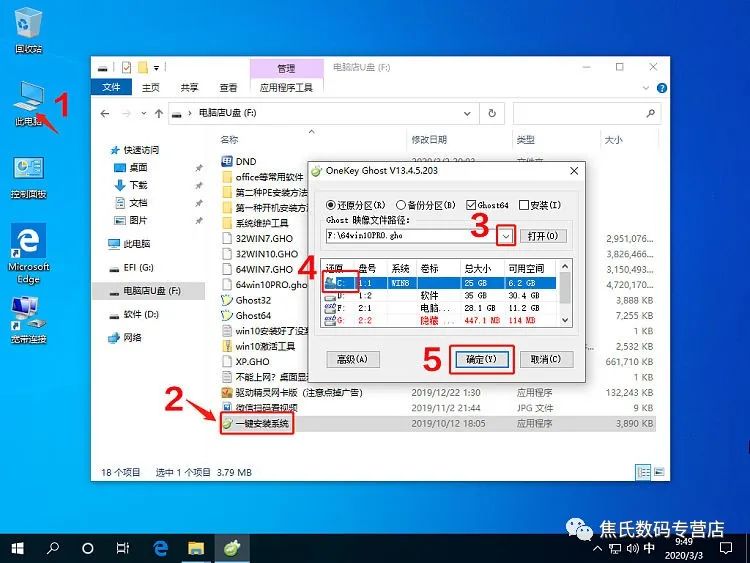The height and width of the screenshot is (563, 750).
Task: Open the Manage contextual tab
Action: point(286,68)
